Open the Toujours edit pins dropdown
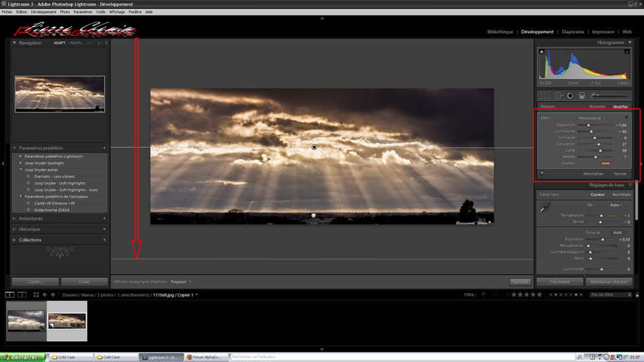This screenshot has height=362, width=644. pyautogui.click(x=181, y=282)
